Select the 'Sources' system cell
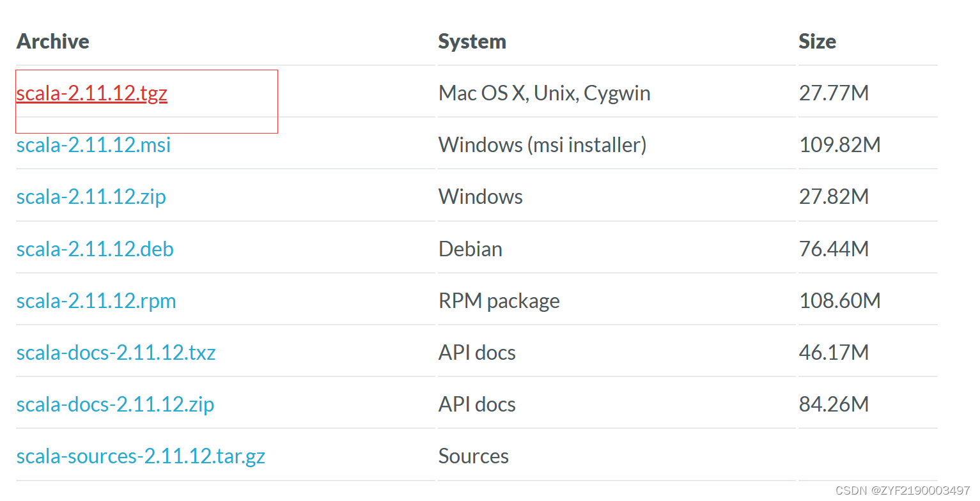The height and width of the screenshot is (501, 980). pos(474,456)
